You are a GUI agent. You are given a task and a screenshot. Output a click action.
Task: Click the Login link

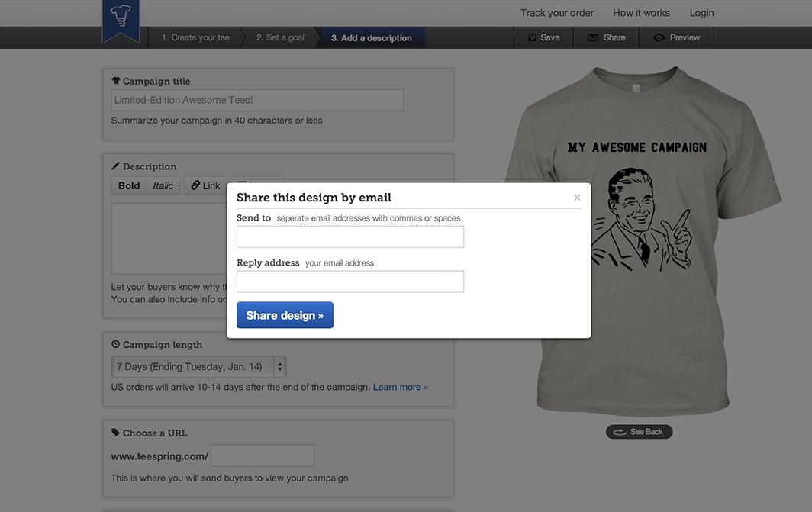pos(701,13)
